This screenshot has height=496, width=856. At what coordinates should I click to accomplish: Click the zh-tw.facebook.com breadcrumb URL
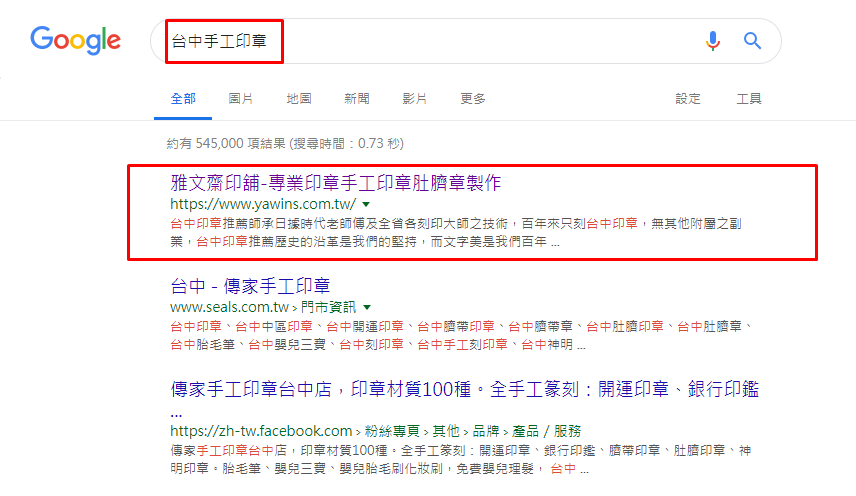[x=375, y=431]
